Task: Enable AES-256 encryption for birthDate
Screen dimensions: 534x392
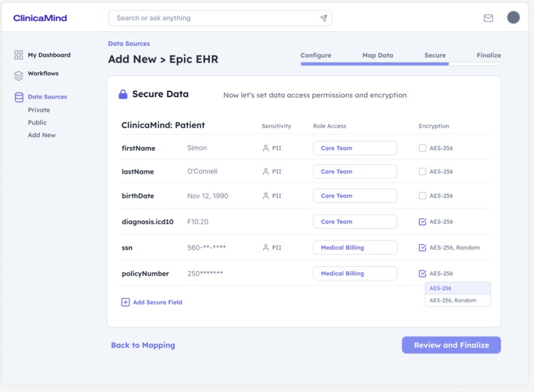Action: coord(423,196)
